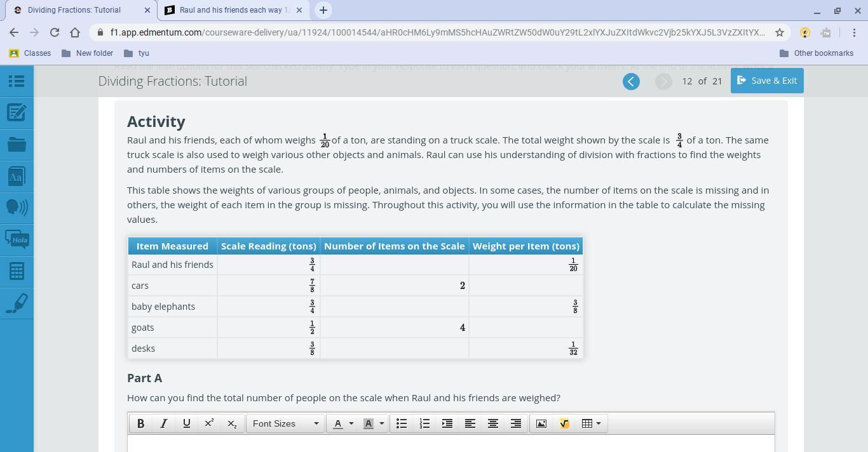Toggle subscript formatting
Image resolution: width=868 pixels, height=452 pixels.
coord(232,423)
